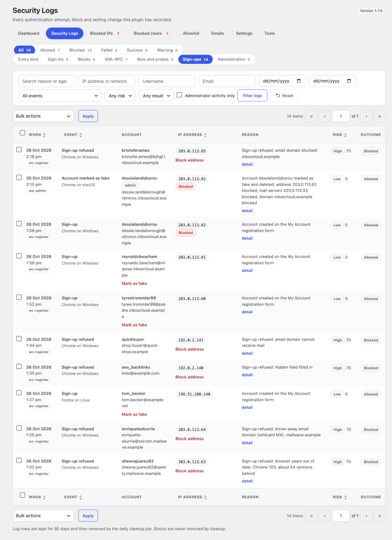Screen dimensions: 392x540
Task: Check the seo_backlinks row checkbox
Action: point(19,367)
